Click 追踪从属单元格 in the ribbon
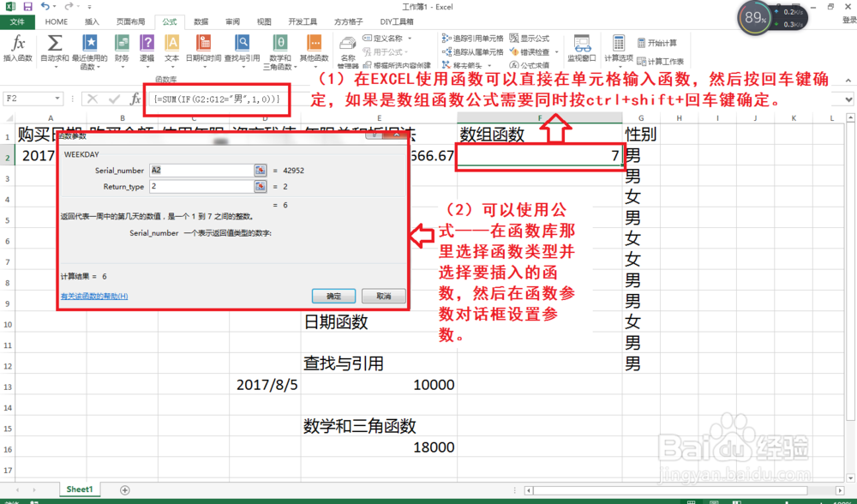The width and height of the screenshot is (857, 504). 473,52
